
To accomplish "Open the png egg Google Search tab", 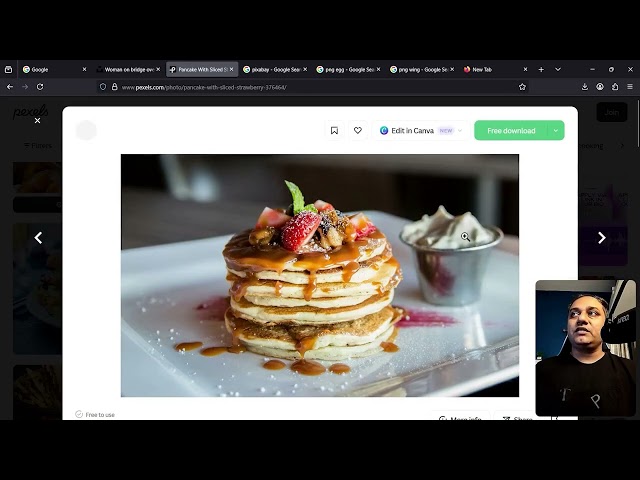I will [x=348, y=70].
